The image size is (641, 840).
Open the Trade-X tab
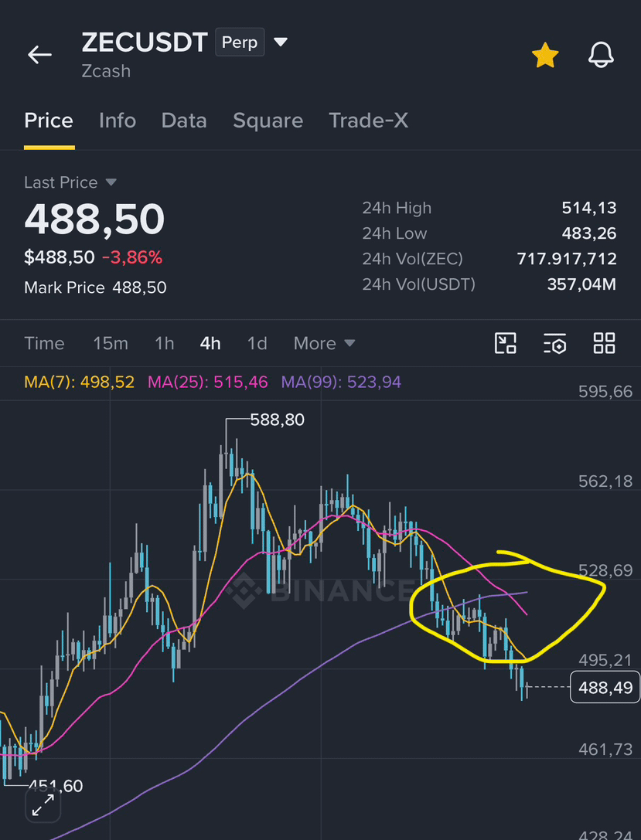[368, 121]
